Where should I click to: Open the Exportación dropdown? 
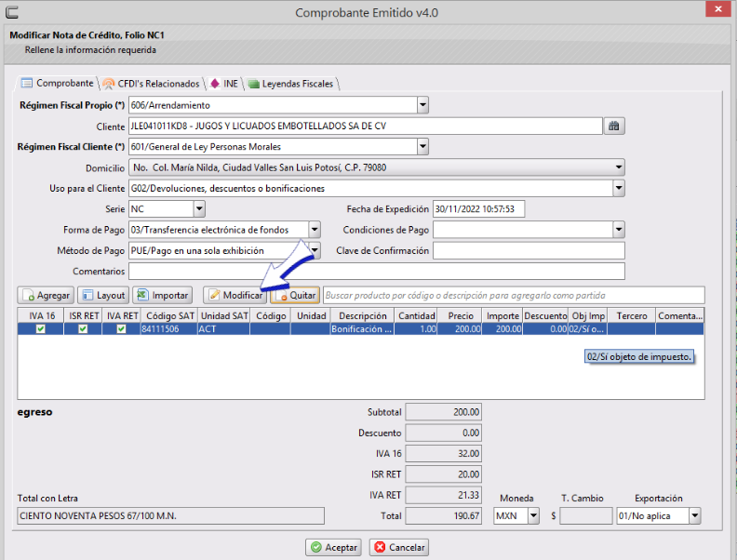(x=695, y=516)
